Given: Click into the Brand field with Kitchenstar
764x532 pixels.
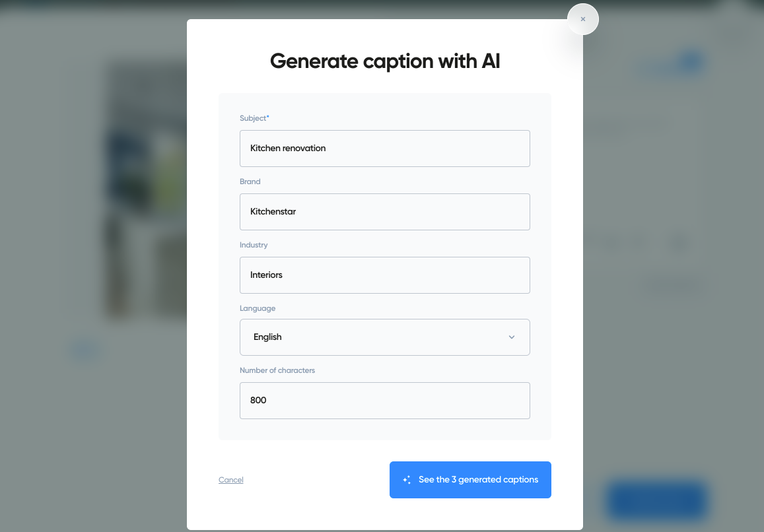Looking at the screenshot, I should 384,212.
